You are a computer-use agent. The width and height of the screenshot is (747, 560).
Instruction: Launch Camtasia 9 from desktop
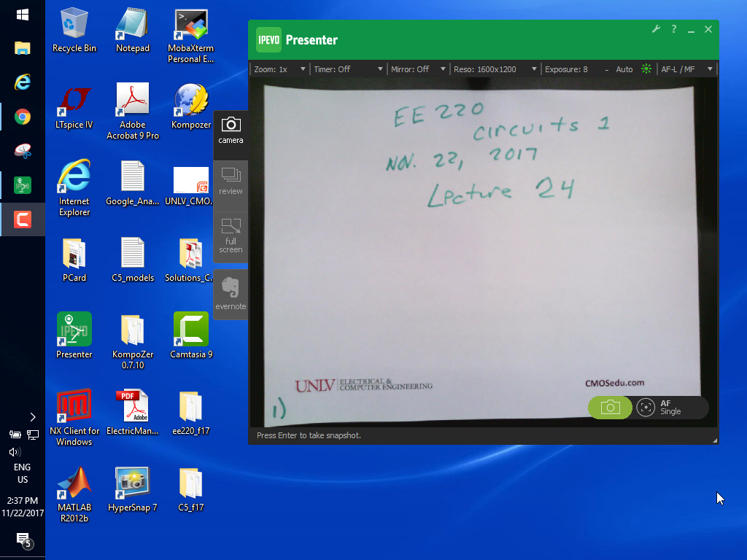190,335
